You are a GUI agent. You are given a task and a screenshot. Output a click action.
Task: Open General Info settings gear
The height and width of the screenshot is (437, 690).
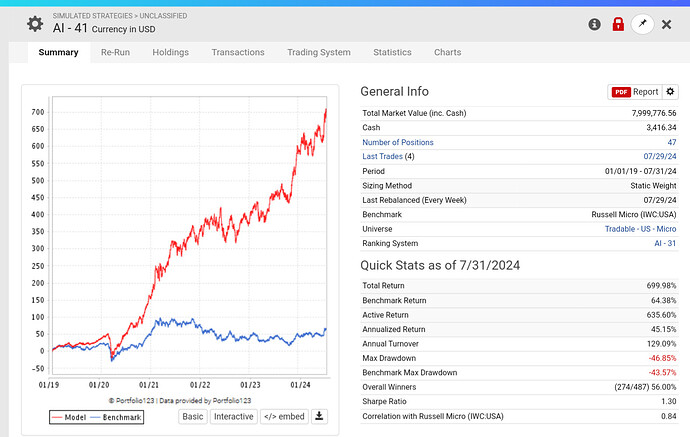[670, 92]
